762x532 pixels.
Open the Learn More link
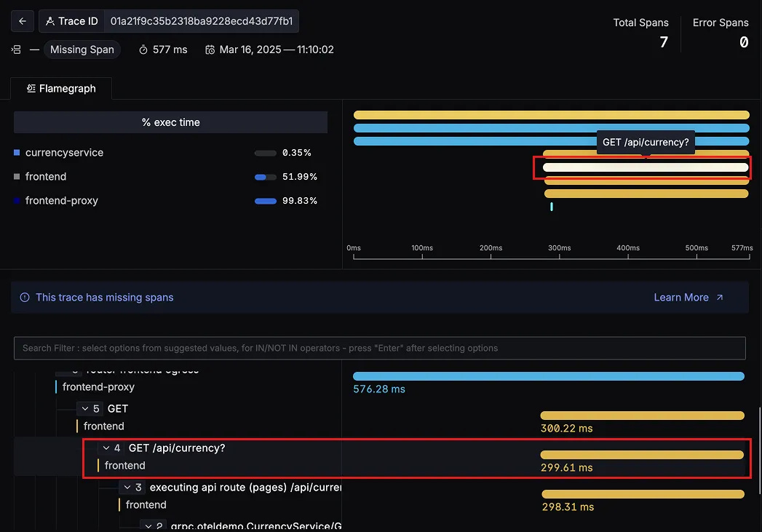[680, 298]
